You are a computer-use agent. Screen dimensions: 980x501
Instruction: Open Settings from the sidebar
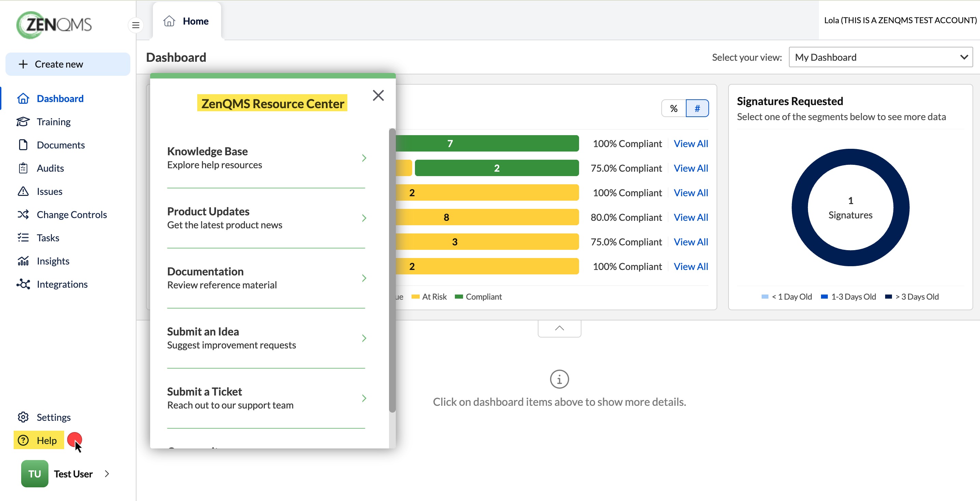(x=54, y=417)
